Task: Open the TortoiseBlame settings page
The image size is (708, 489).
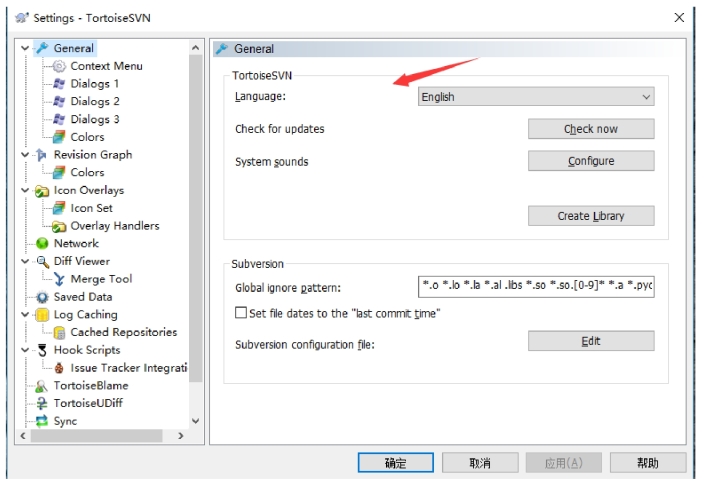Action: click(x=91, y=386)
